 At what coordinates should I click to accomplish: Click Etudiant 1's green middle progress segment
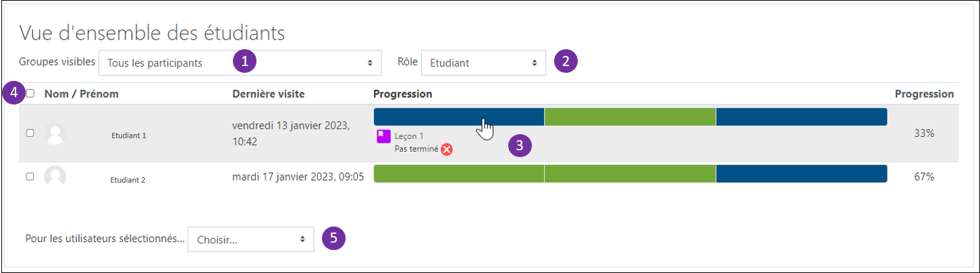(x=630, y=117)
